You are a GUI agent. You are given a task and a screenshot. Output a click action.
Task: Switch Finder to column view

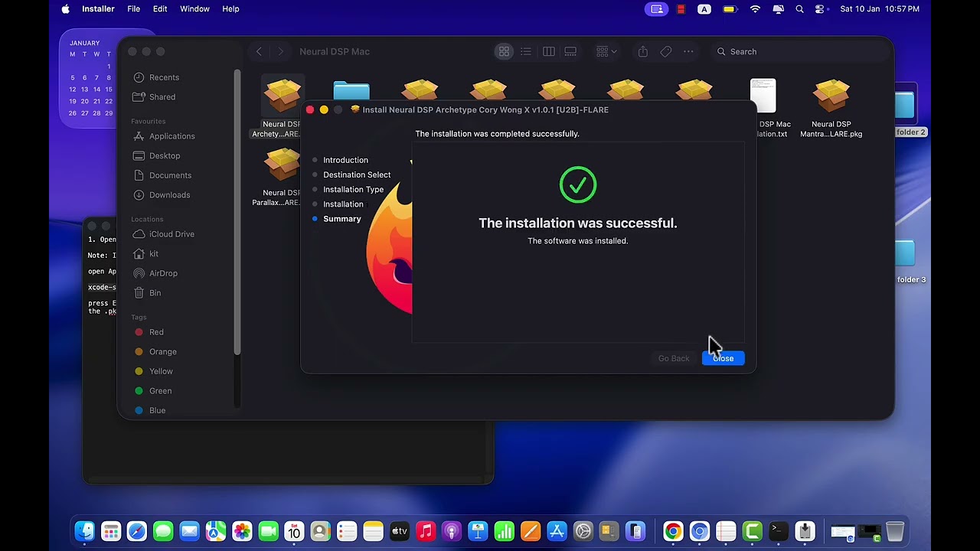pos(548,51)
